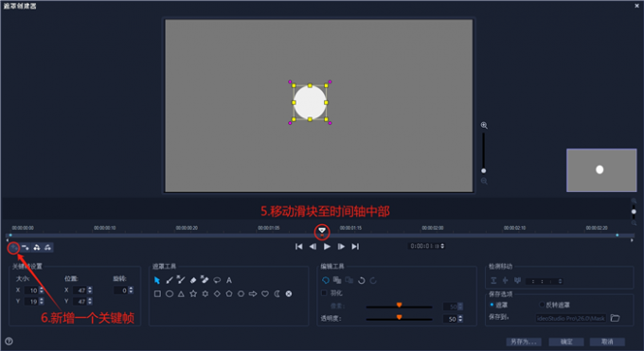
Task: Zoom in the preview with magnifier plus
Action: pyautogui.click(x=484, y=125)
